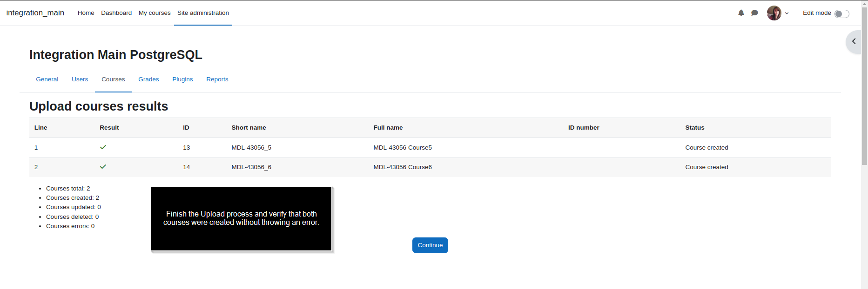Switch to the Courses tab
The width and height of the screenshot is (868, 289).
click(113, 79)
